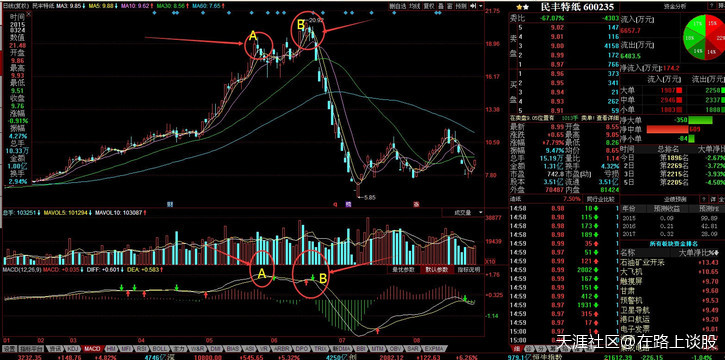Click the 港口航运 sector row
The height and width of the screenshot is (360, 725).
click(x=671, y=319)
